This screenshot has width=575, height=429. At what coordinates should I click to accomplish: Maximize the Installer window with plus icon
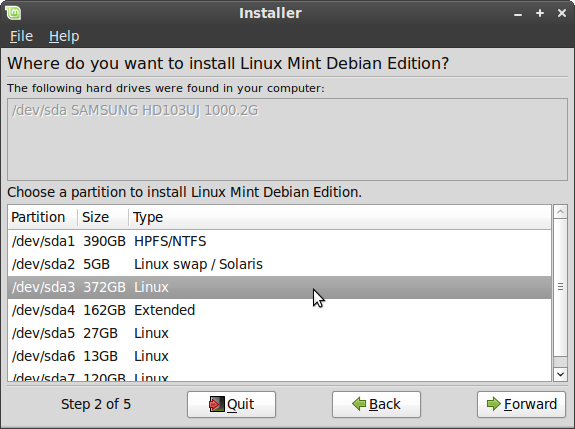(540, 13)
